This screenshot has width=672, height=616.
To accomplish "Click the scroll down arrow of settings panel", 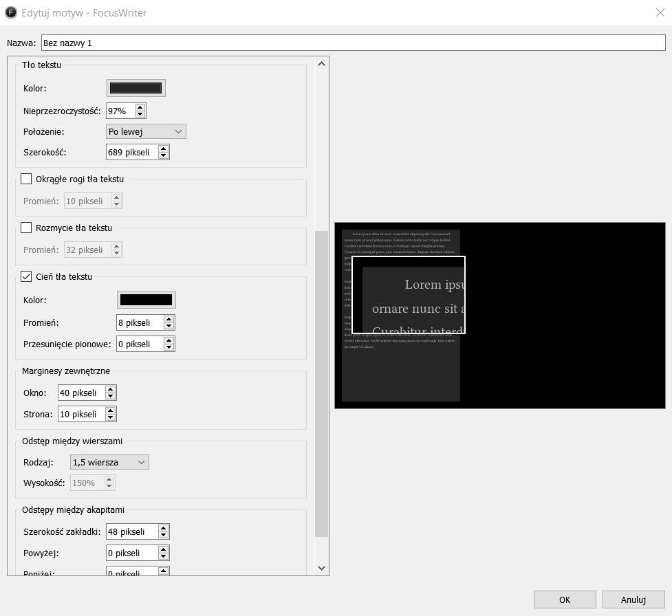I will pos(321,568).
